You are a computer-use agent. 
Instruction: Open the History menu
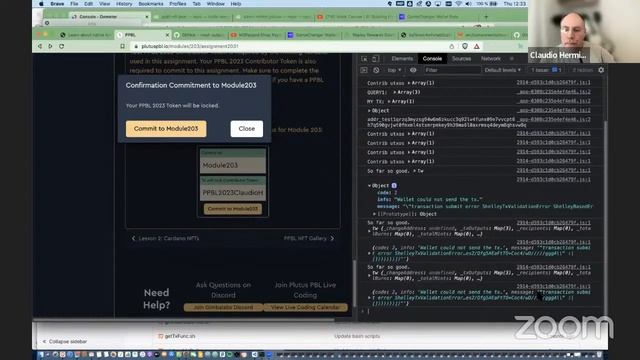pos(124,4)
